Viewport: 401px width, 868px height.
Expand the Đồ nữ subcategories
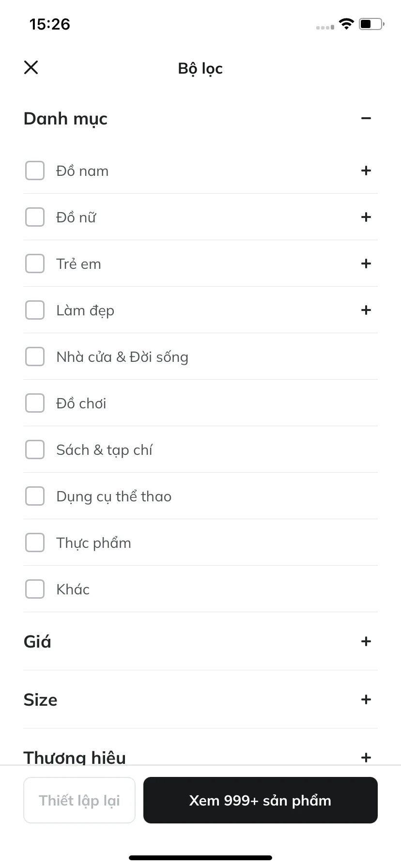(366, 217)
